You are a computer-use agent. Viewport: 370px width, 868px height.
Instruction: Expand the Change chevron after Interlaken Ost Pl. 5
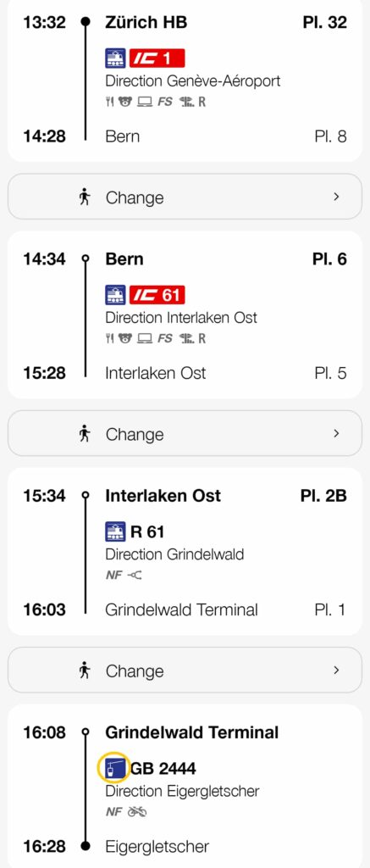(336, 433)
